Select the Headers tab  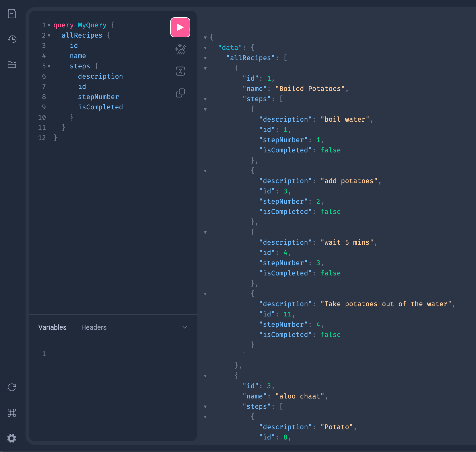(x=93, y=327)
